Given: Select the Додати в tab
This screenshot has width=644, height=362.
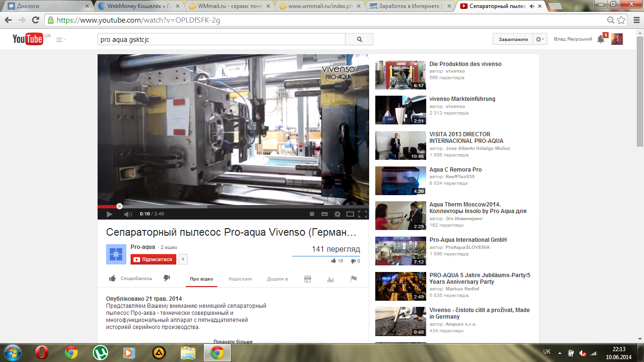Looking at the screenshot, I should click(278, 279).
